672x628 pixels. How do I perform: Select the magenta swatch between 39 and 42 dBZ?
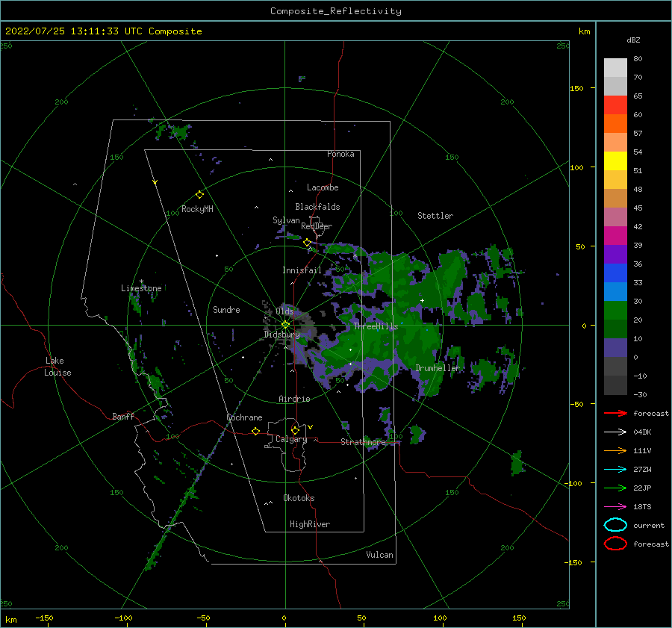(x=615, y=236)
